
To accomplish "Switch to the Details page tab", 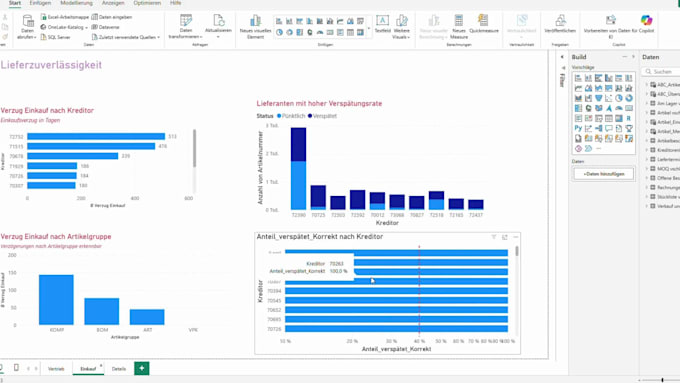I will (x=119, y=369).
